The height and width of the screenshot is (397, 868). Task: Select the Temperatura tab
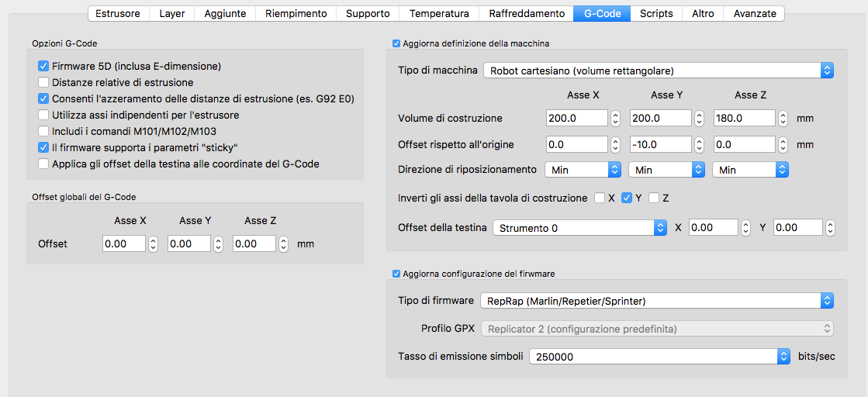click(439, 13)
